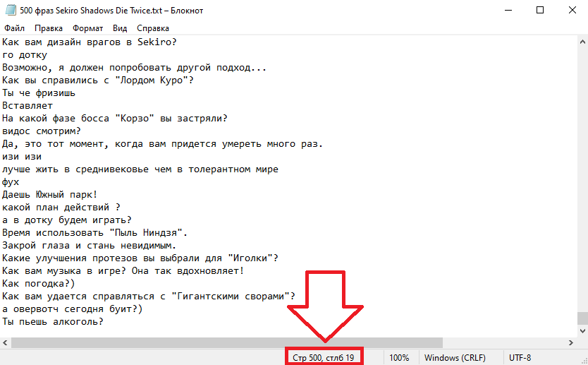Click line 'а овервотч сегодня буит?)'
Image resolution: width=588 pixels, height=365 pixels.
point(73,309)
